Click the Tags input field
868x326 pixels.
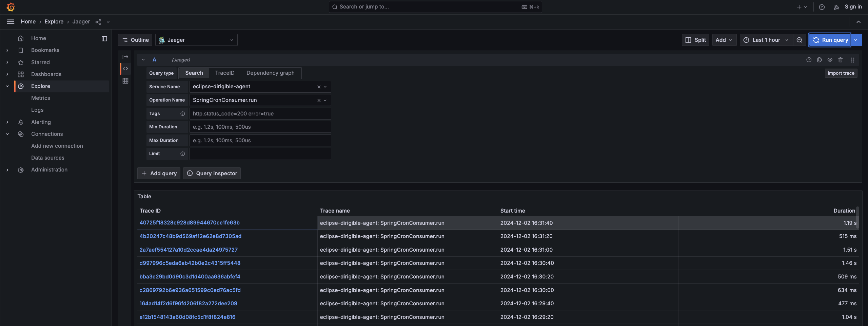coord(260,113)
